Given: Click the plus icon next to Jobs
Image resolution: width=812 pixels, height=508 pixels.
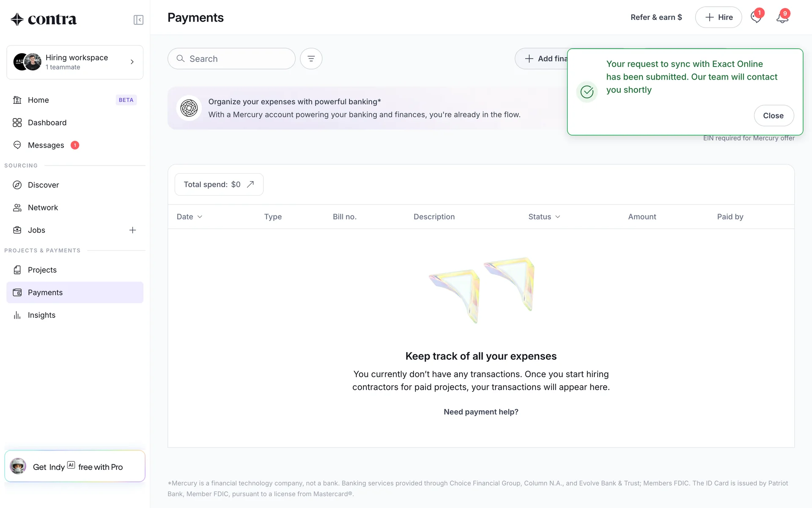Looking at the screenshot, I should pos(132,230).
